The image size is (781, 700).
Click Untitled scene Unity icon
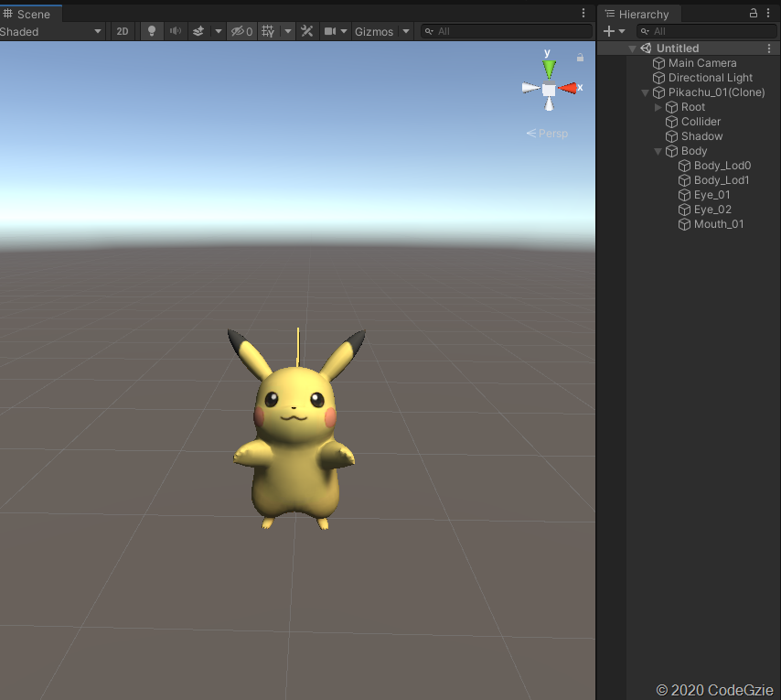646,48
